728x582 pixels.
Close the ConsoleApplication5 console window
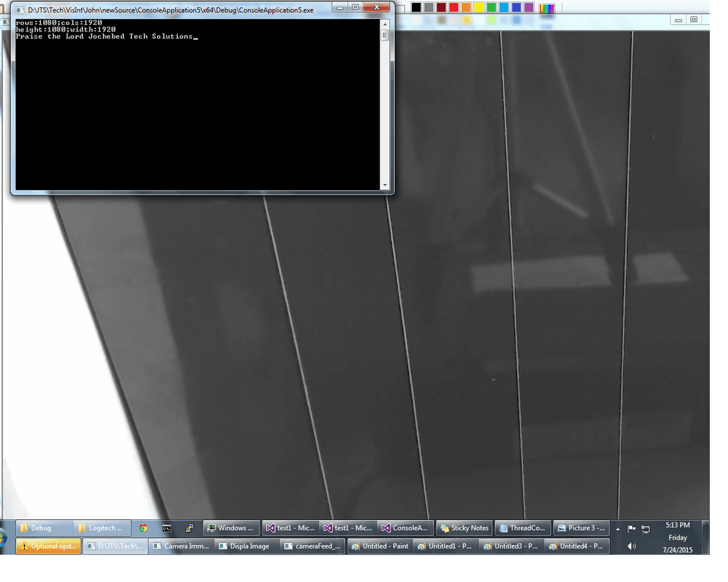coord(377,7)
